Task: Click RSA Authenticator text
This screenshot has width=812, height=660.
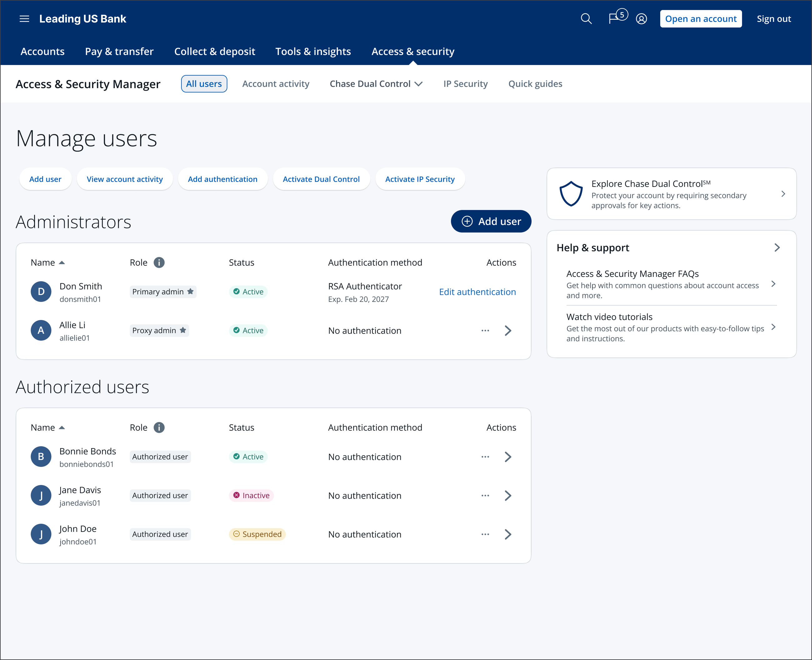Action: tap(365, 286)
